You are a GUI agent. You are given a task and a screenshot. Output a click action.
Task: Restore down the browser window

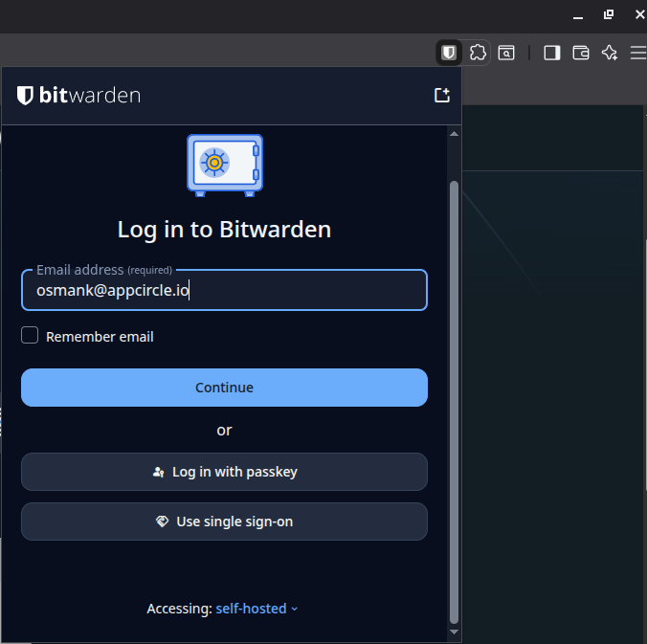(x=609, y=15)
